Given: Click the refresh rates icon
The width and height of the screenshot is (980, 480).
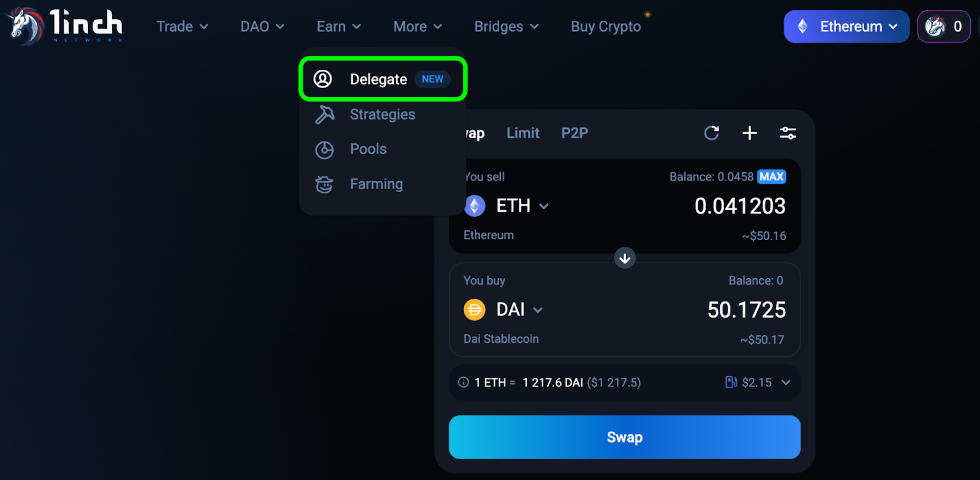Looking at the screenshot, I should point(711,133).
